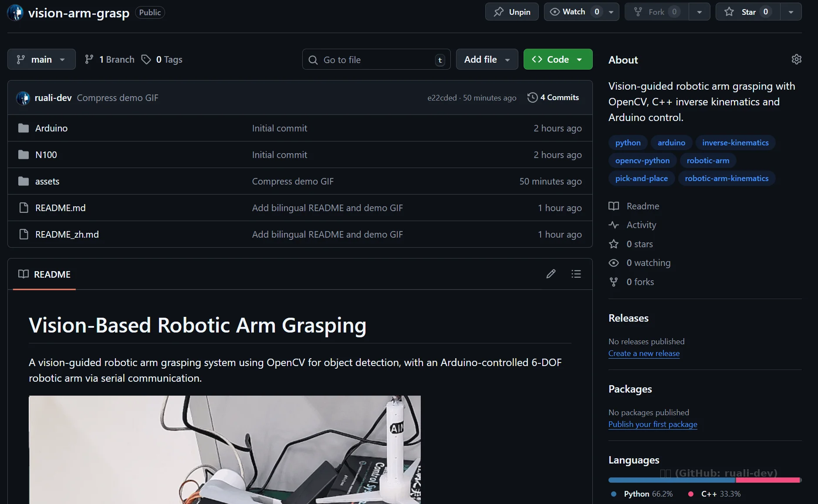Open the README edit pencil icon
Image resolution: width=818 pixels, height=504 pixels.
point(551,274)
